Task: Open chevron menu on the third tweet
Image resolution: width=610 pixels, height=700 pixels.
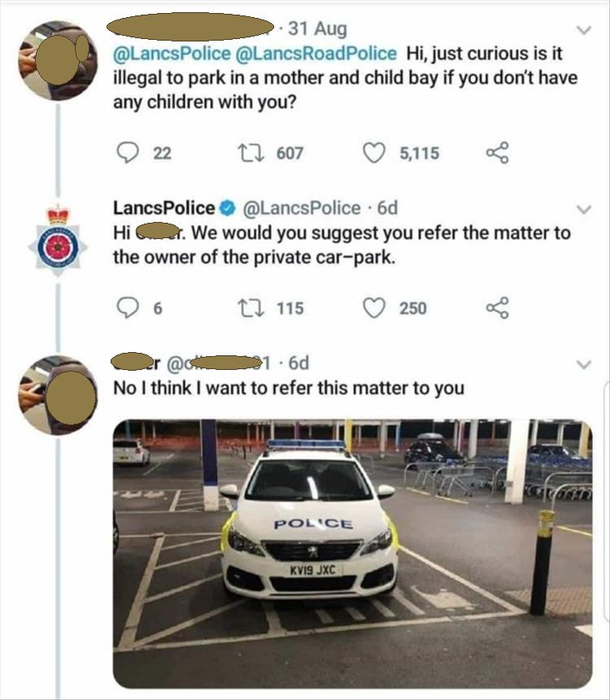Action: pos(582,363)
